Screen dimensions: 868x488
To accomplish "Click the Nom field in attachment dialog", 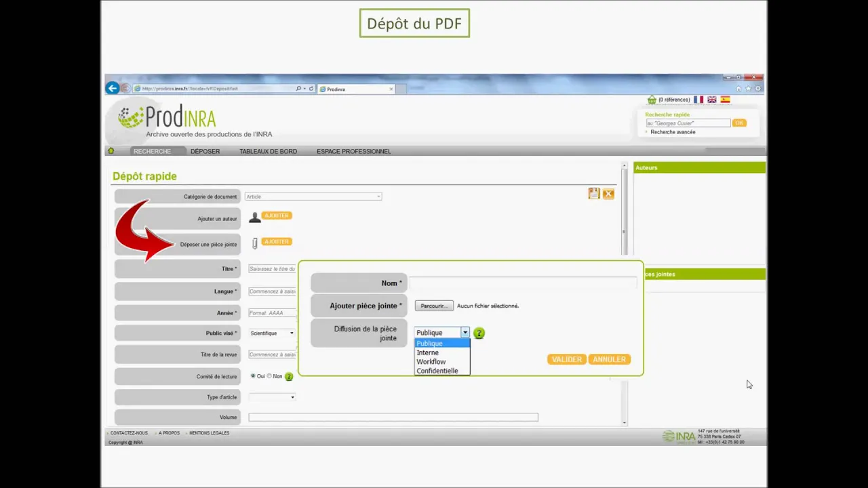I will (x=524, y=283).
